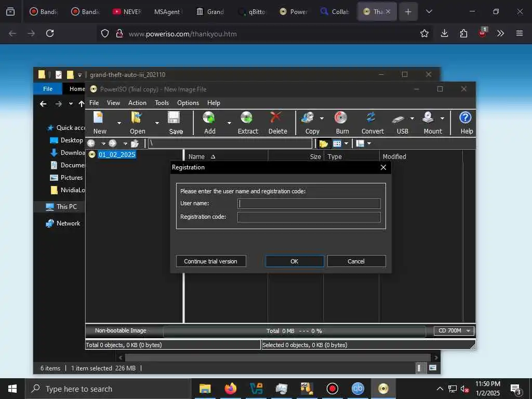Click the Add files toolbar icon

(209, 118)
